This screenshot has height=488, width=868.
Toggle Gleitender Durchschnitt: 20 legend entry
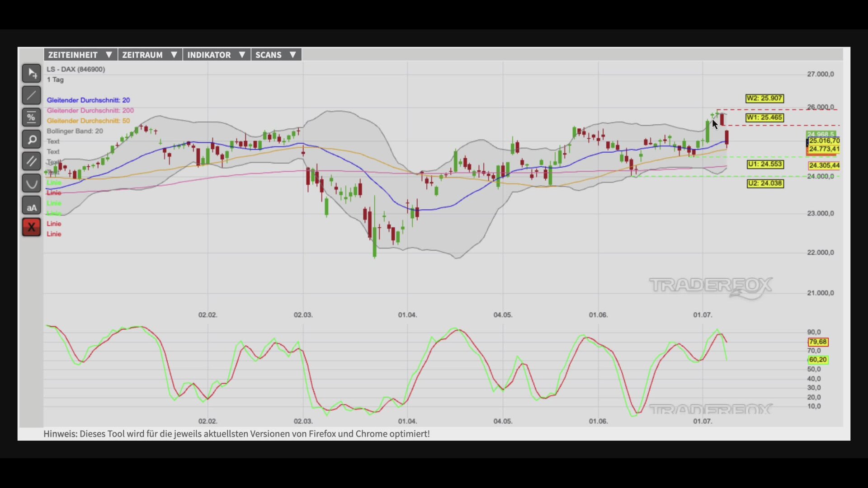click(x=88, y=100)
